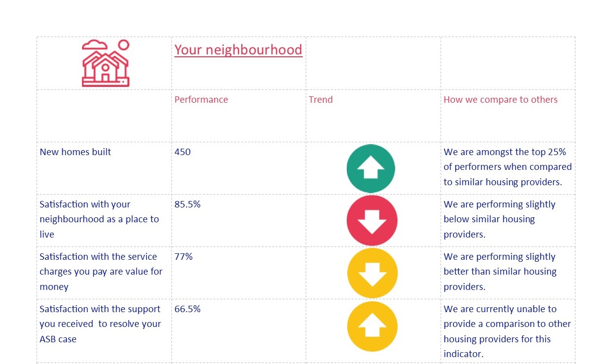This screenshot has height=364, width=612.
Task: Click 'Satisfaction with your neighbourhood' row label
Action: coord(99,219)
